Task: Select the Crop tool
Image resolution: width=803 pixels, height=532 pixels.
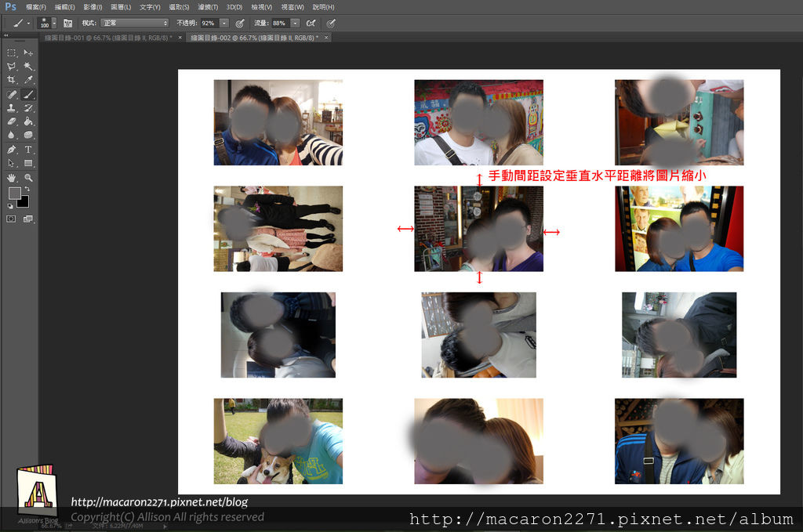Action: coord(11,80)
